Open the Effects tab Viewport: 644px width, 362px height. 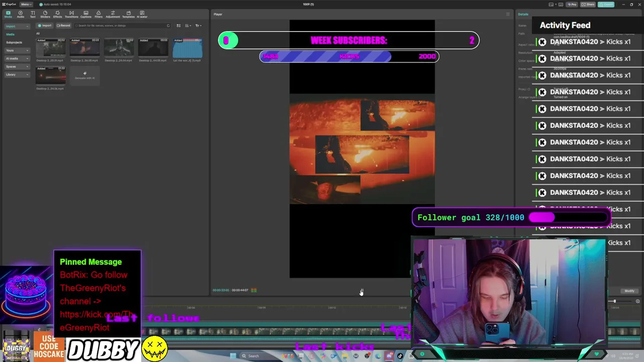[x=57, y=14]
